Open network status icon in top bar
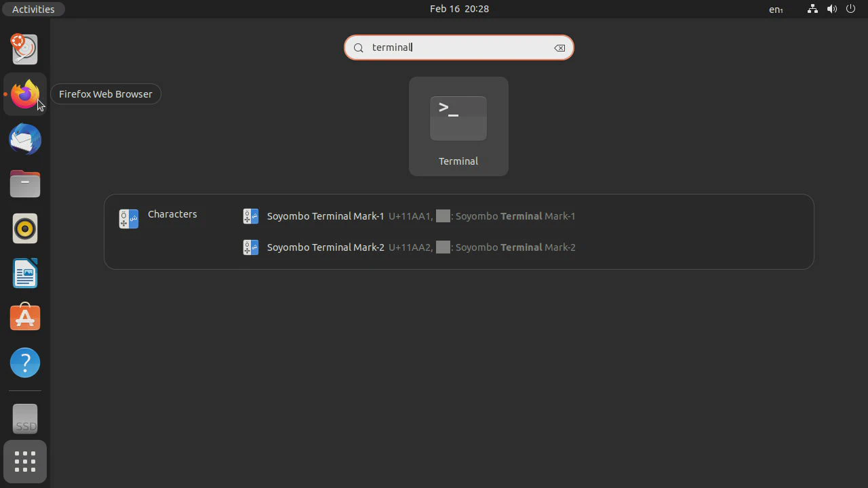The width and height of the screenshot is (868, 488). pos(812,9)
